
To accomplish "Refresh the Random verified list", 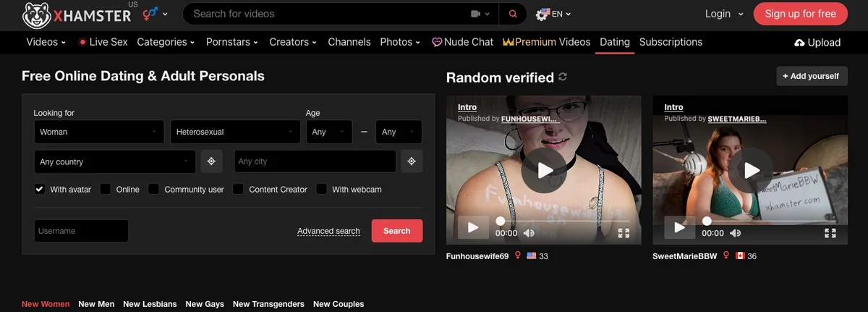I will click(x=563, y=77).
